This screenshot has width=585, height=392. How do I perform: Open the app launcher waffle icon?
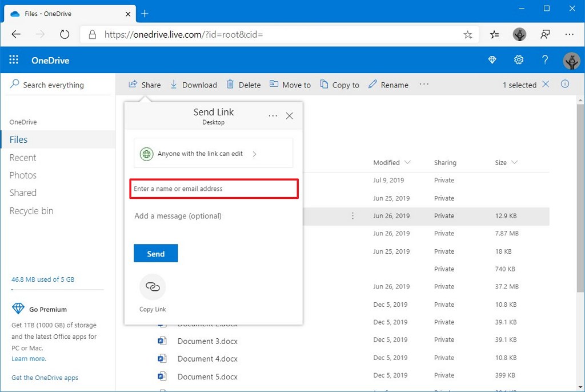14,60
